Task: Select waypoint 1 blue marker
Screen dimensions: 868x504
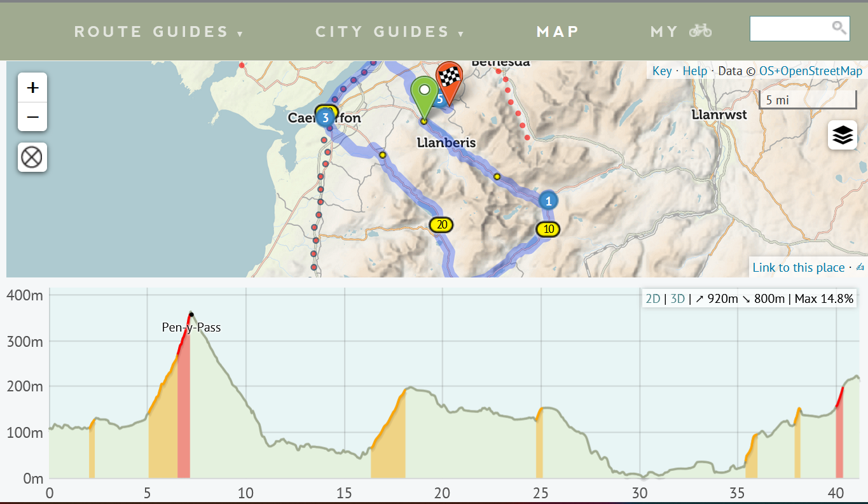Action: (548, 200)
